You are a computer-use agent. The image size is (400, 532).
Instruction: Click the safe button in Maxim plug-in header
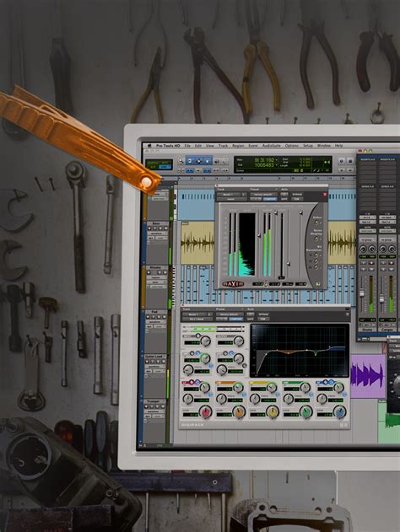(x=284, y=199)
